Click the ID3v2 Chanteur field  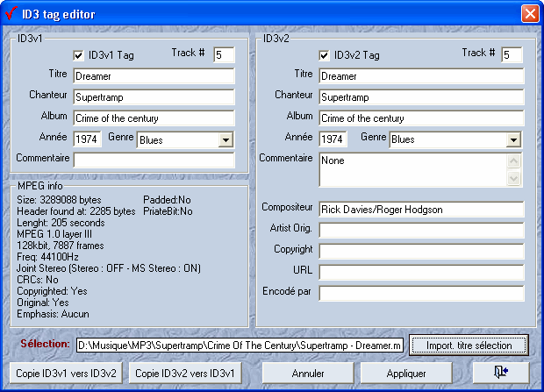(x=421, y=97)
